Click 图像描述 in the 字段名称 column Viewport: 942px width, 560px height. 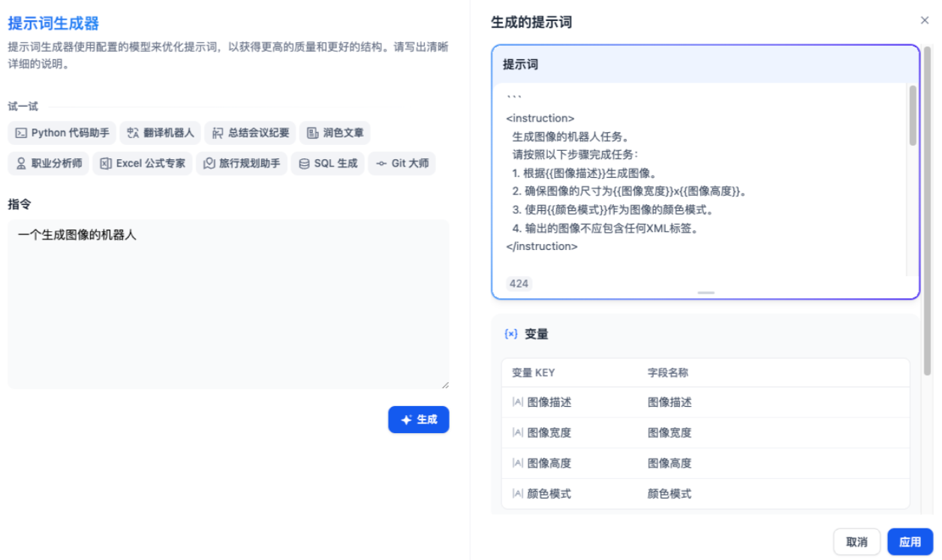tap(670, 402)
